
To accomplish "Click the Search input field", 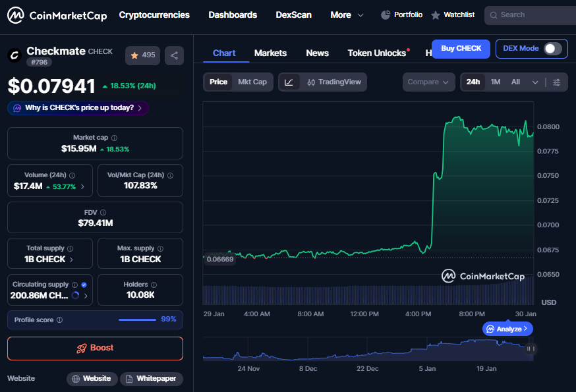I will pos(531,15).
